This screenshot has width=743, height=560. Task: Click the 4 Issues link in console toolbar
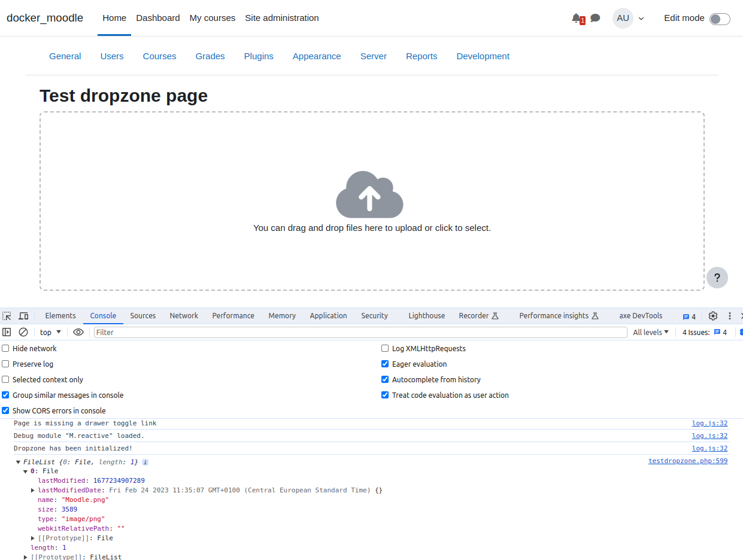pos(705,332)
